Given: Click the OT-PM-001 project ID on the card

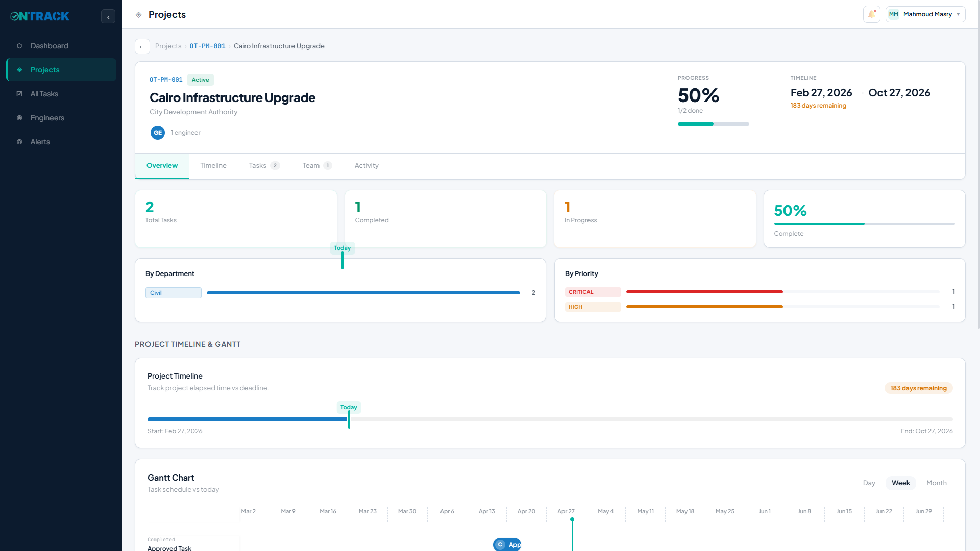Looking at the screenshot, I should click(166, 80).
